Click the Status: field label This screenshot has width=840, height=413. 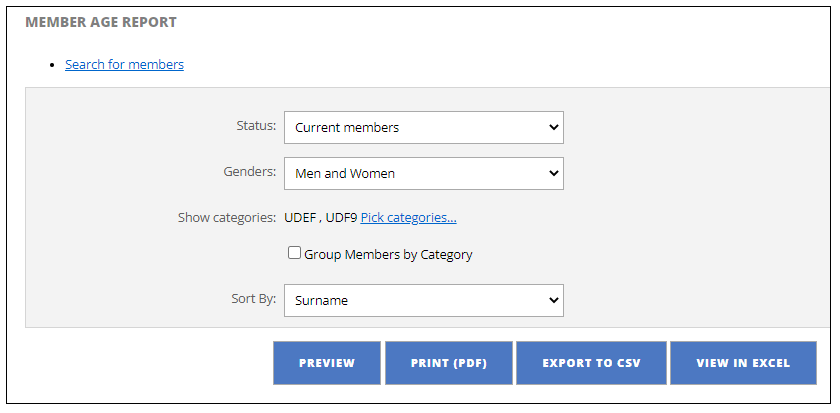256,126
